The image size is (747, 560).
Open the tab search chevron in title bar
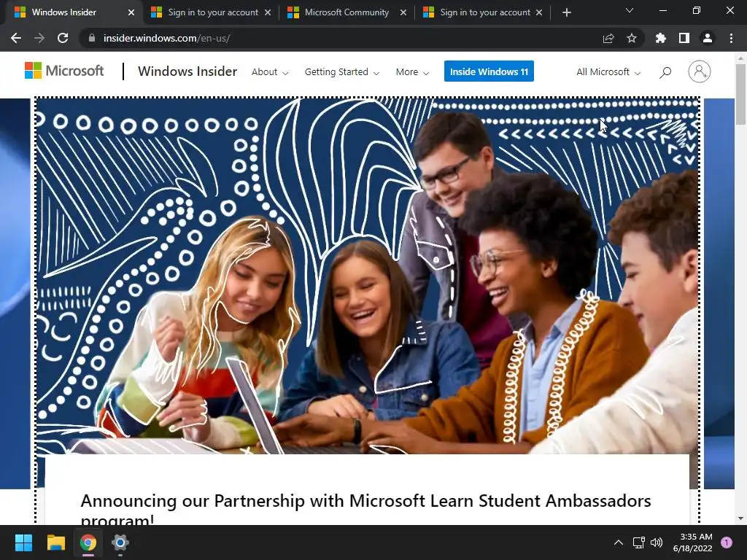click(630, 10)
